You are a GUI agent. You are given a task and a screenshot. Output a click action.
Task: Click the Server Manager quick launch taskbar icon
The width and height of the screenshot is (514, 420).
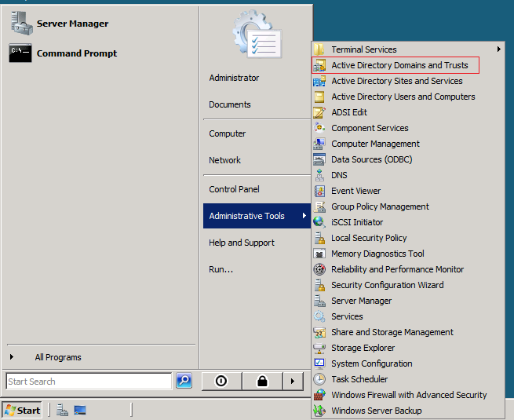coord(62,410)
